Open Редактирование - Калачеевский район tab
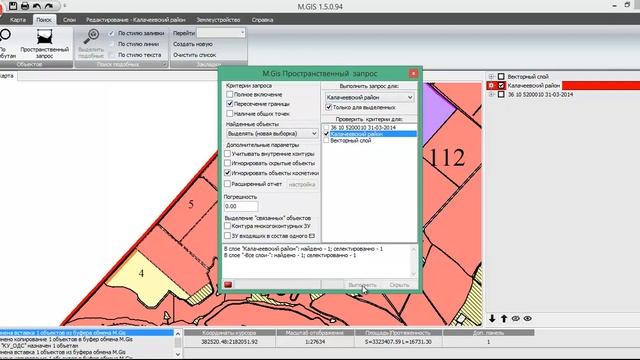 coord(136,20)
